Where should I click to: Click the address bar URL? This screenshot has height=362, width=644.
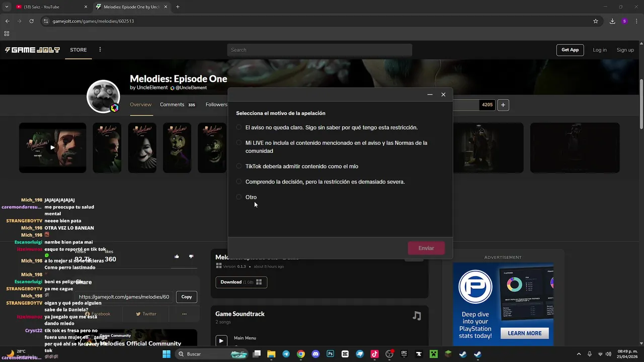click(x=93, y=21)
